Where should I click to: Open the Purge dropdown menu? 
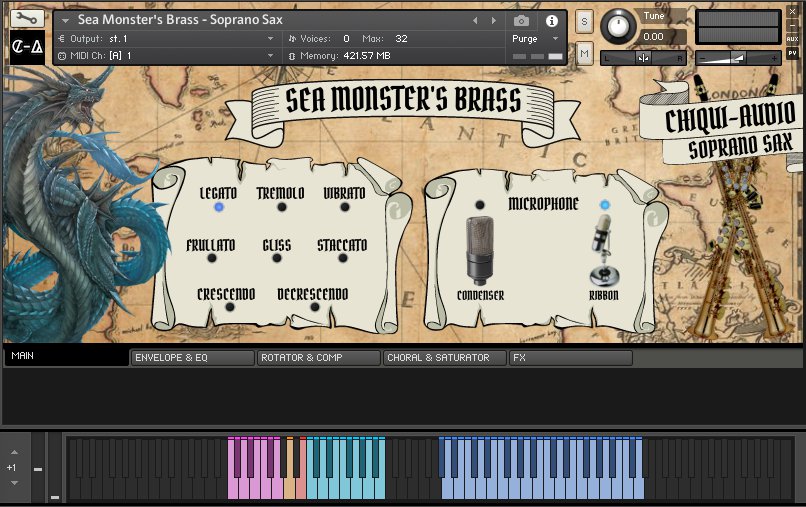point(536,38)
